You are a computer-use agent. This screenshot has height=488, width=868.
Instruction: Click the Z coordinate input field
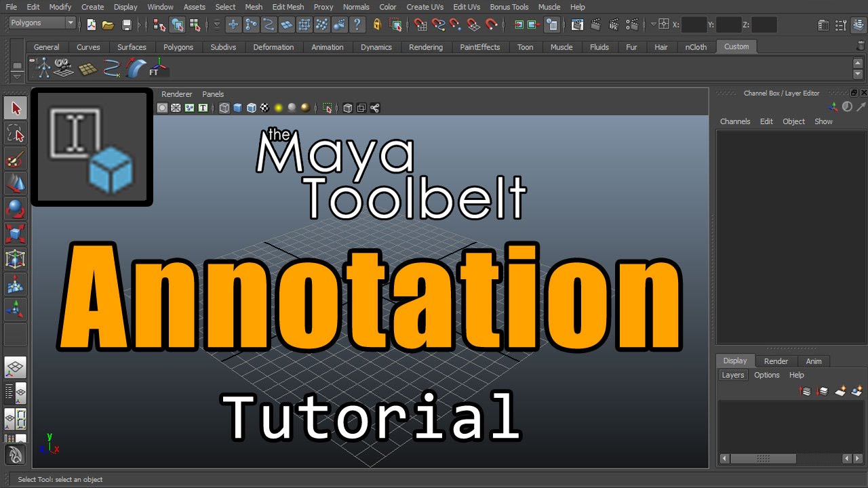(764, 24)
